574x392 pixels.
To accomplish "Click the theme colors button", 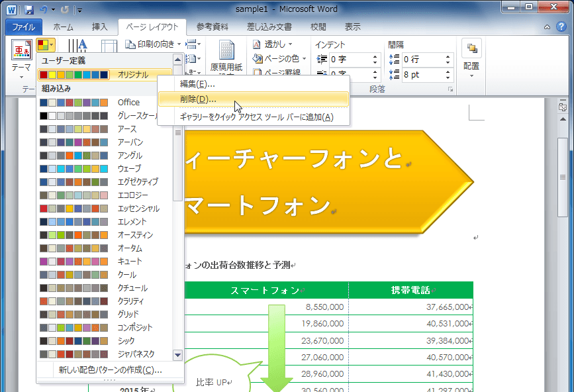I will point(46,45).
